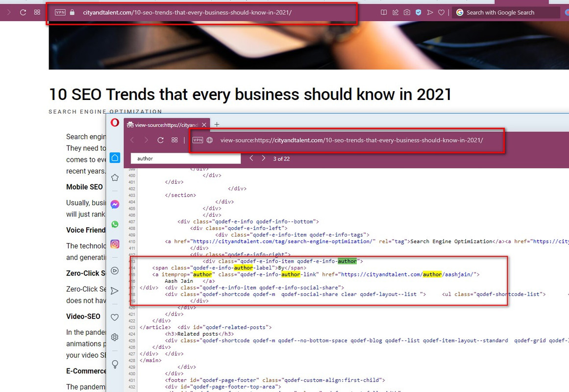Click the '10 SEO Trends' article heading
The height and width of the screenshot is (392, 569).
coord(250,95)
